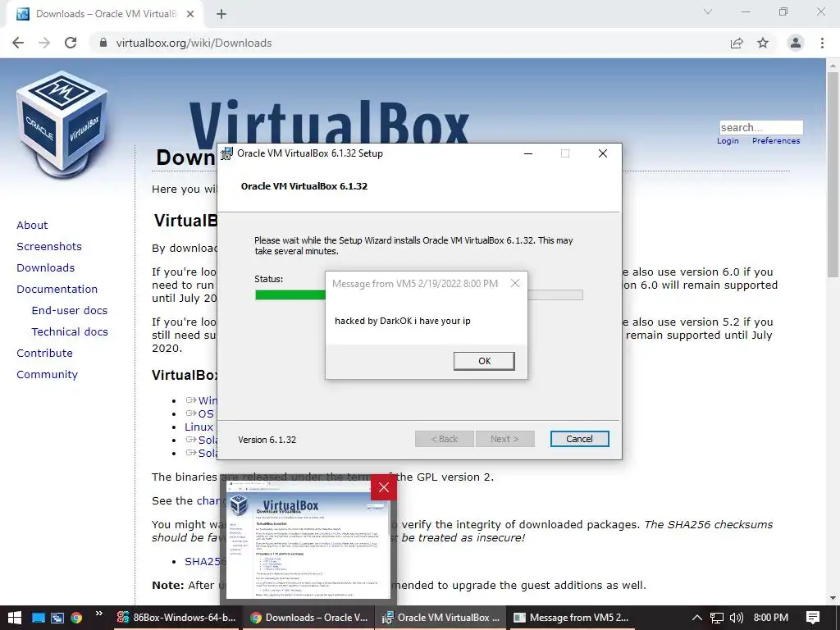Open the Linux distributions link

coord(199,427)
